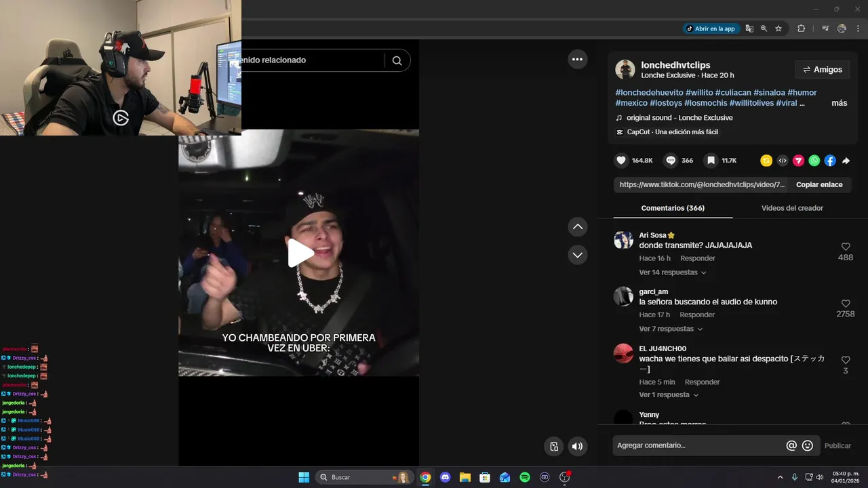Expand 7 replies under garci_am
This screenshot has height=488, width=868.
[671, 329]
